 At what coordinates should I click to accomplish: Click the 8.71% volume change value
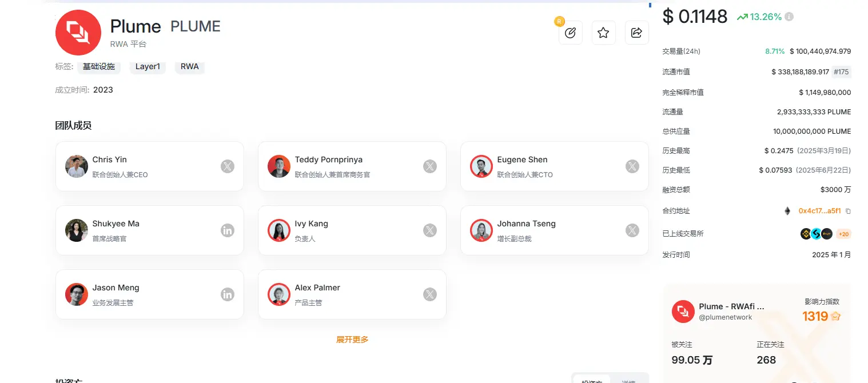point(775,51)
